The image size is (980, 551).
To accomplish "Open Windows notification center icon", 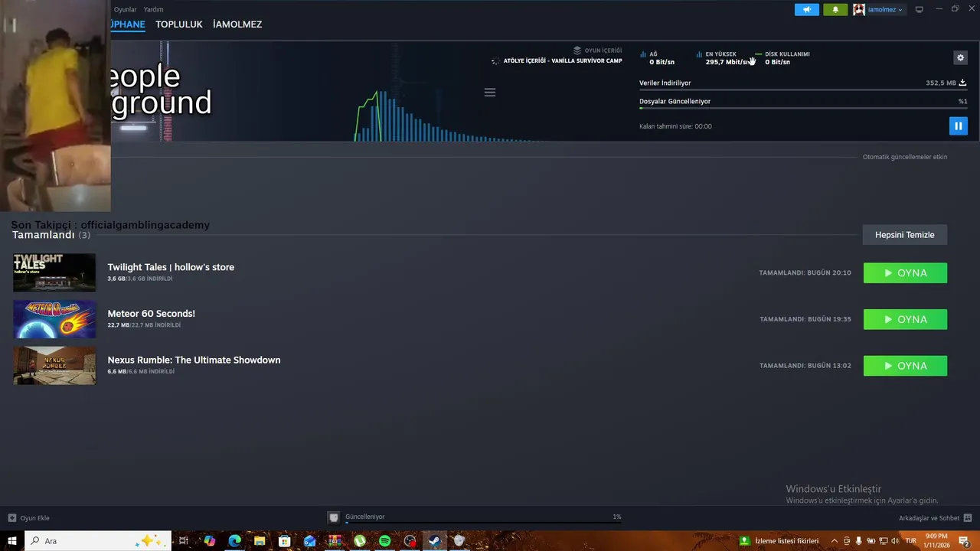I will click(965, 541).
